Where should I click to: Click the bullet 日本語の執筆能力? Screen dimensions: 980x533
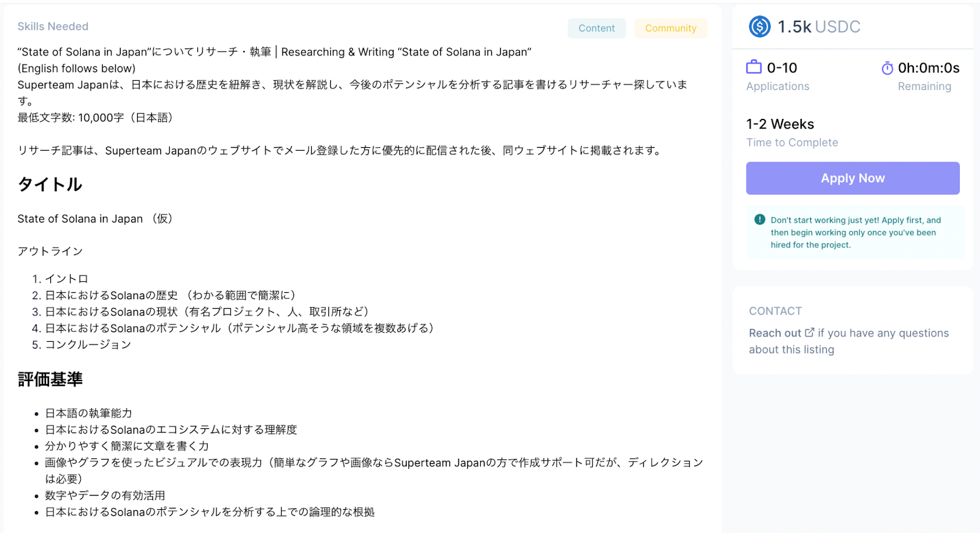point(89,414)
